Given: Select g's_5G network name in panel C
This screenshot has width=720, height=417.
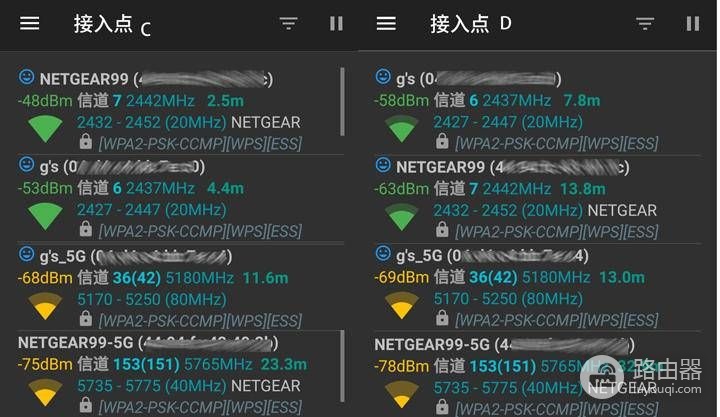Looking at the screenshot, I should click(x=62, y=256).
